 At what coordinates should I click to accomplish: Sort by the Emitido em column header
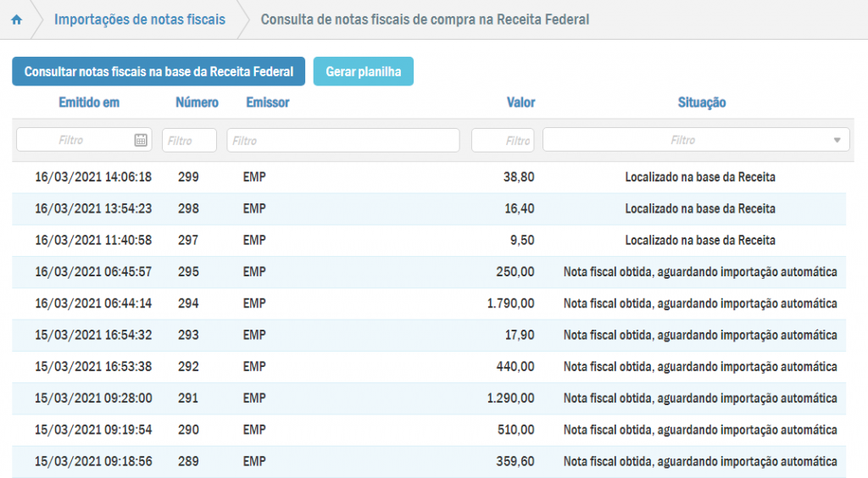click(x=89, y=103)
